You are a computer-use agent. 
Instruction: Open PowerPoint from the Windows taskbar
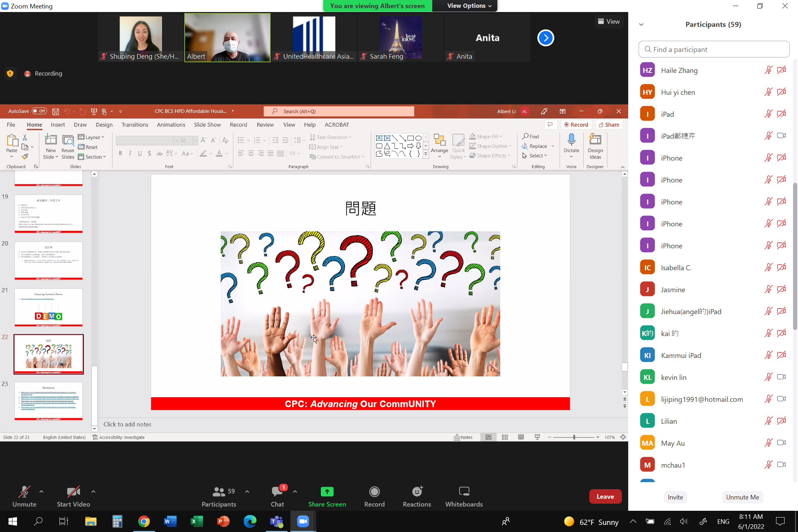(223, 521)
